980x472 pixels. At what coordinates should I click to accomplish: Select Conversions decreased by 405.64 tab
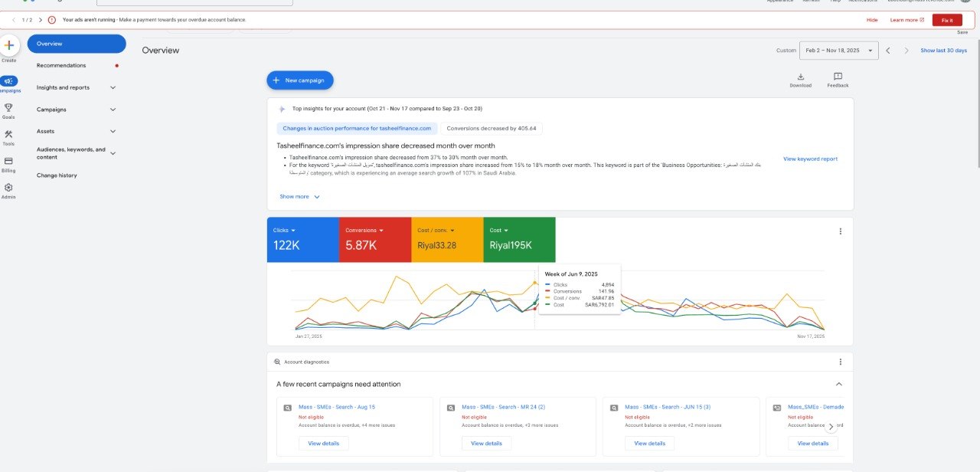492,129
